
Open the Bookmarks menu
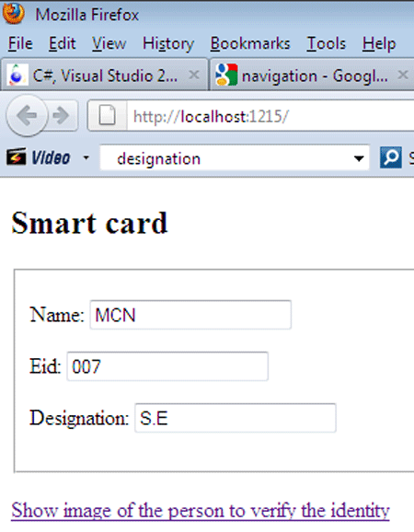[250, 43]
